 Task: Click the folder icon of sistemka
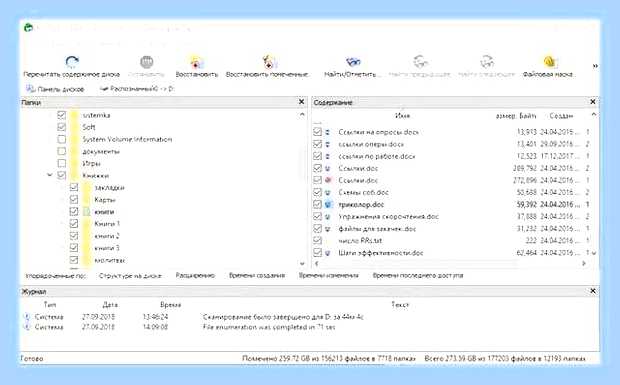point(74,115)
